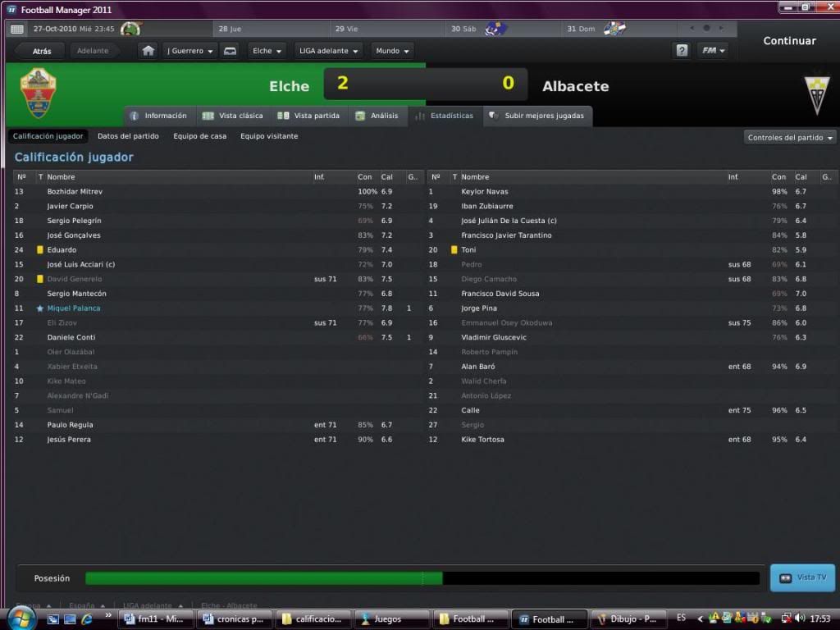Screen dimensions: 840x630
Task: Open the Windows Start orb
Action: (x=21, y=619)
